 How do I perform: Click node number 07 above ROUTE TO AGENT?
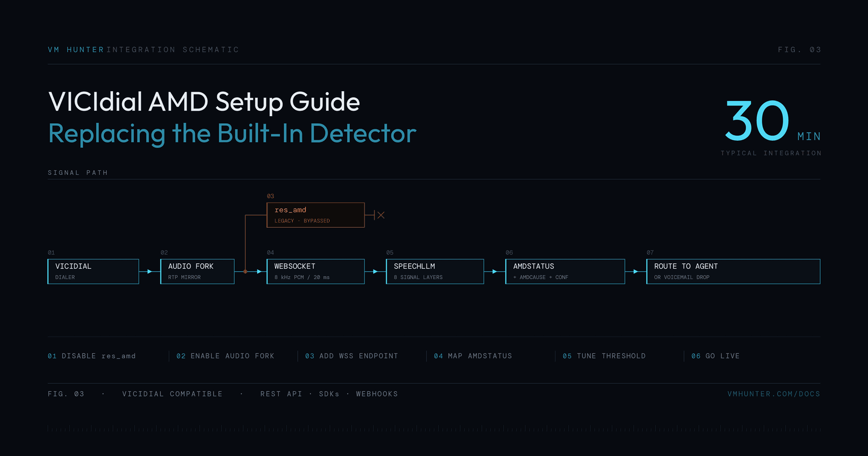(650, 252)
